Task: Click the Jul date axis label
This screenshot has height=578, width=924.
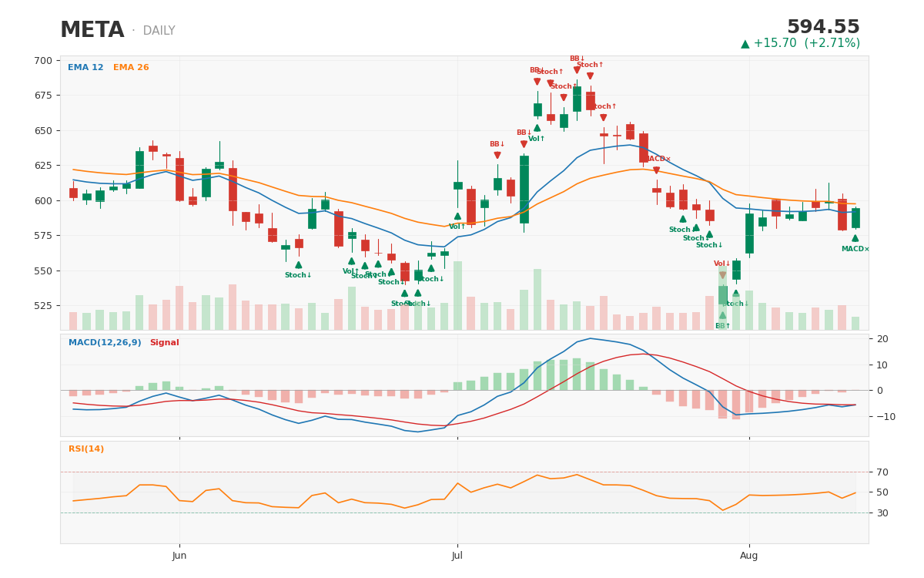Action: [x=457, y=556]
